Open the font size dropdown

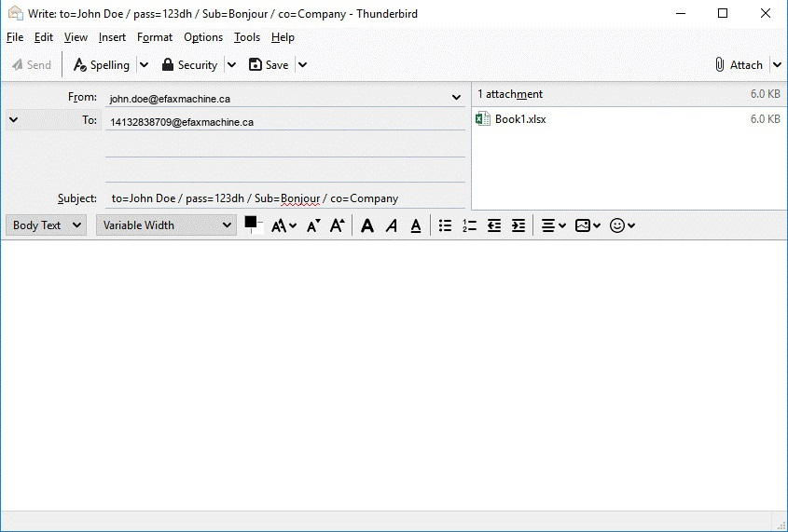[283, 225]
